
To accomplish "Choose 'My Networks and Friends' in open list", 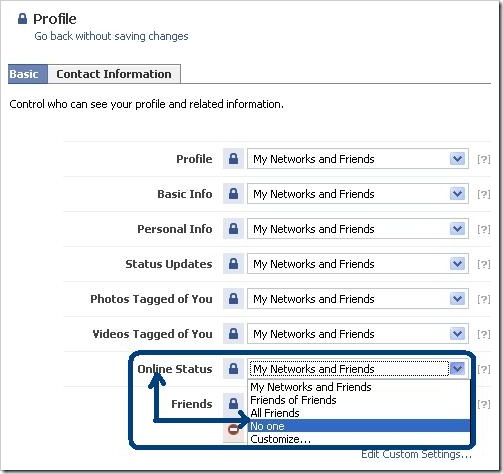I will (359, 387).
